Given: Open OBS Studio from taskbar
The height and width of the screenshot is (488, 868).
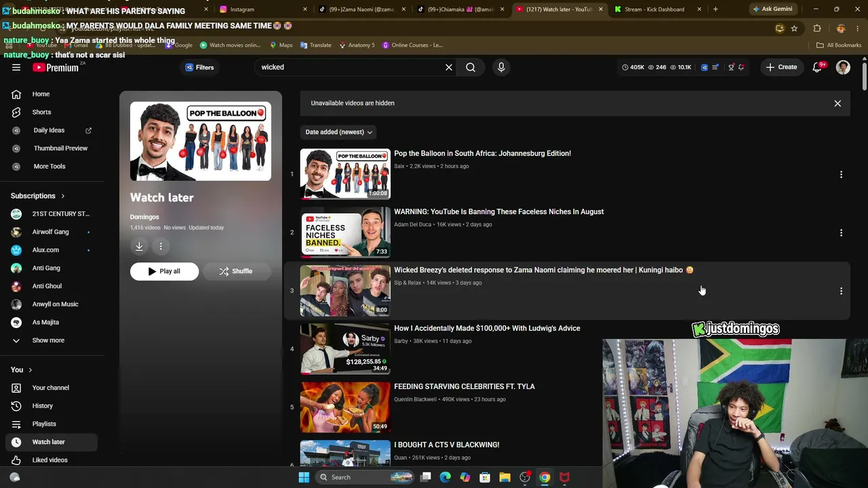Looking at the screenshot, I should 525,477.
